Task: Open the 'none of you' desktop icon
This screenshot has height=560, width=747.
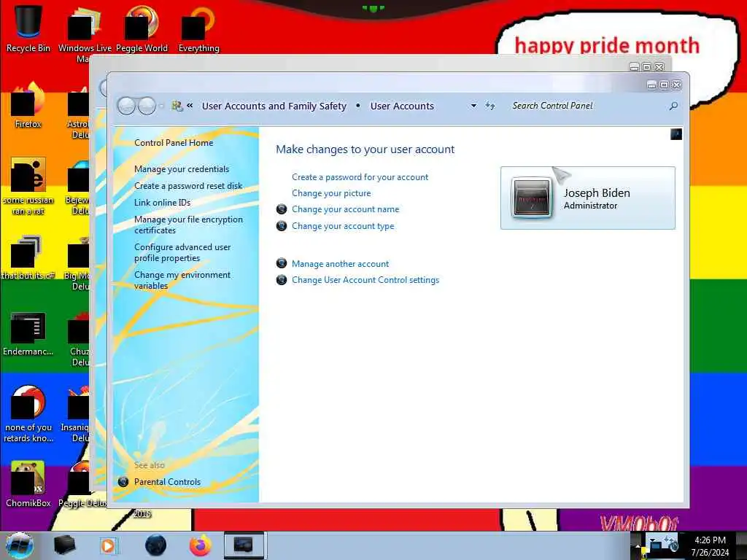Action: tap(28, 413)
